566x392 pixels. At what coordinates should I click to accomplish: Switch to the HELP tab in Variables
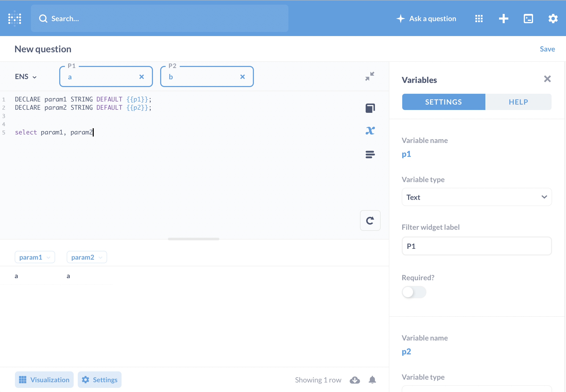pos(518,102)
